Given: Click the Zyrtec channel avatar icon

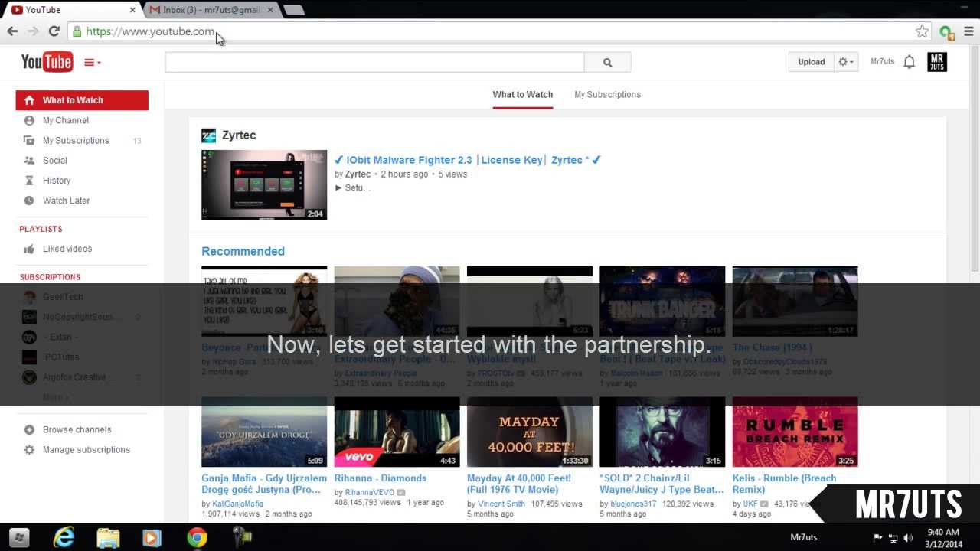Looking at the screenshot, I should [x=208, y=135].
